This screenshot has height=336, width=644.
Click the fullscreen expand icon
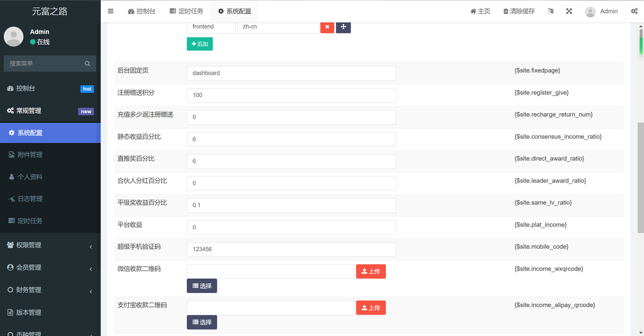[x=569, y=11]
